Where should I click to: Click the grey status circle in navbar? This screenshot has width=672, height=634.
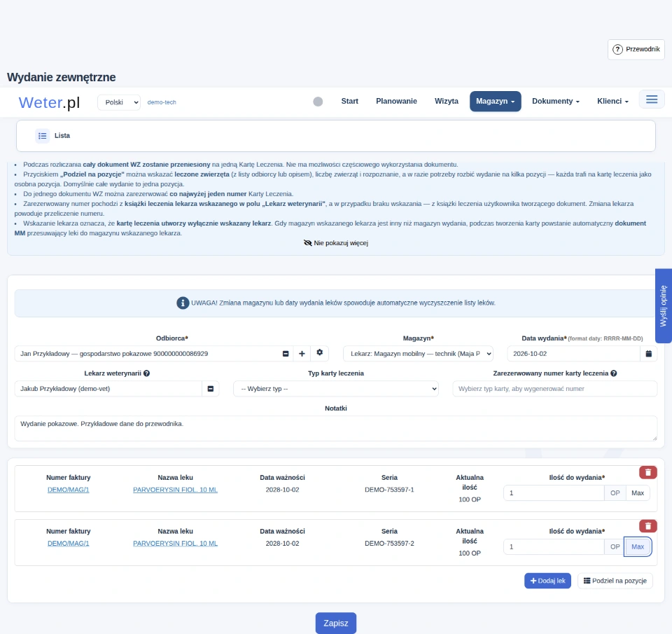318,102
